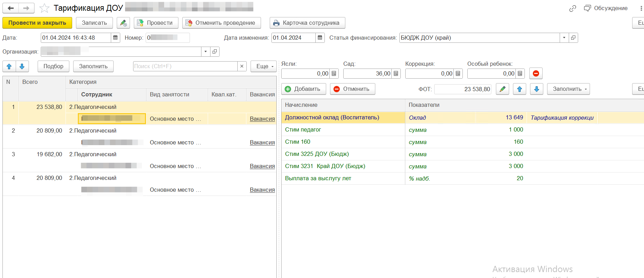
Task: Open the Еще menu above the table
Action: coord(263,66)
